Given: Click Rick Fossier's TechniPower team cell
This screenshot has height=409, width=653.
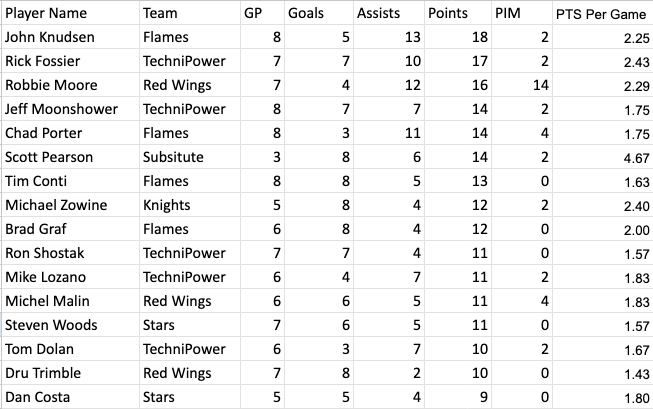Looking at the screenshot, I should [190, 61].
